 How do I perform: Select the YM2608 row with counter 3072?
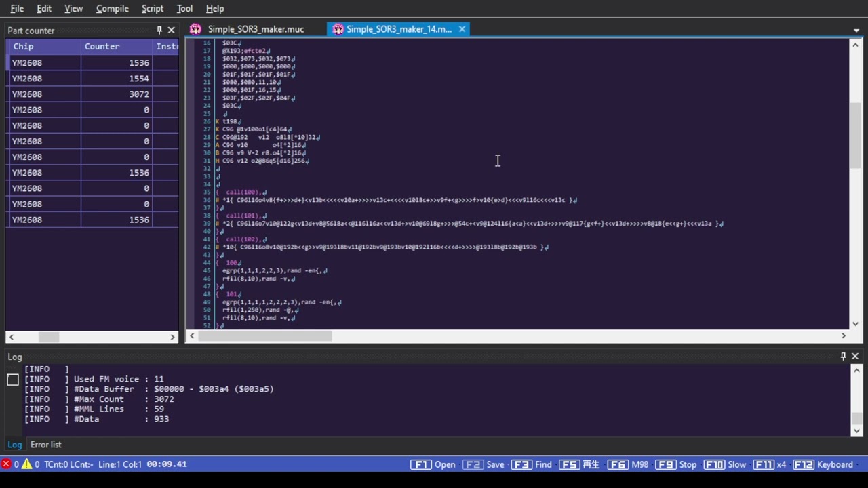point(92,94)
